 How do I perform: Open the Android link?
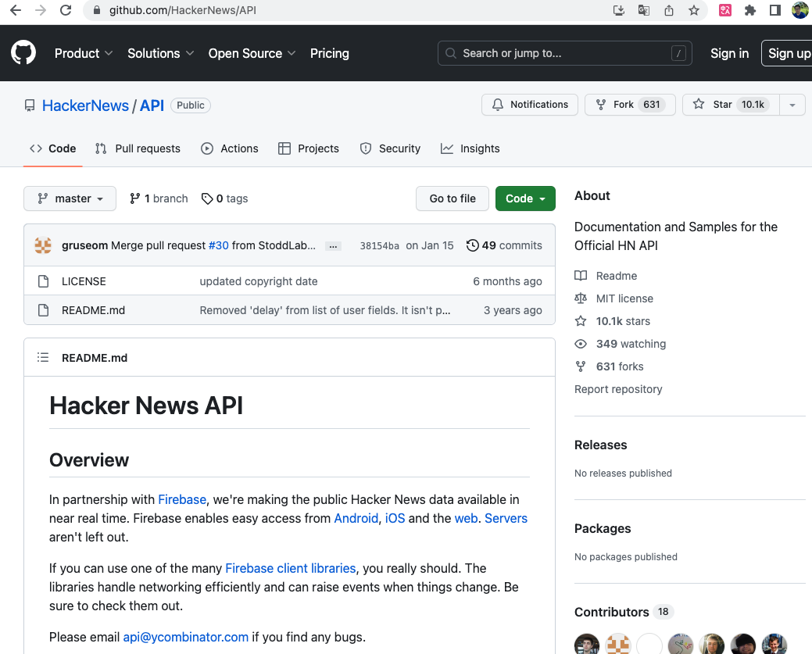(x=356, y=518)
